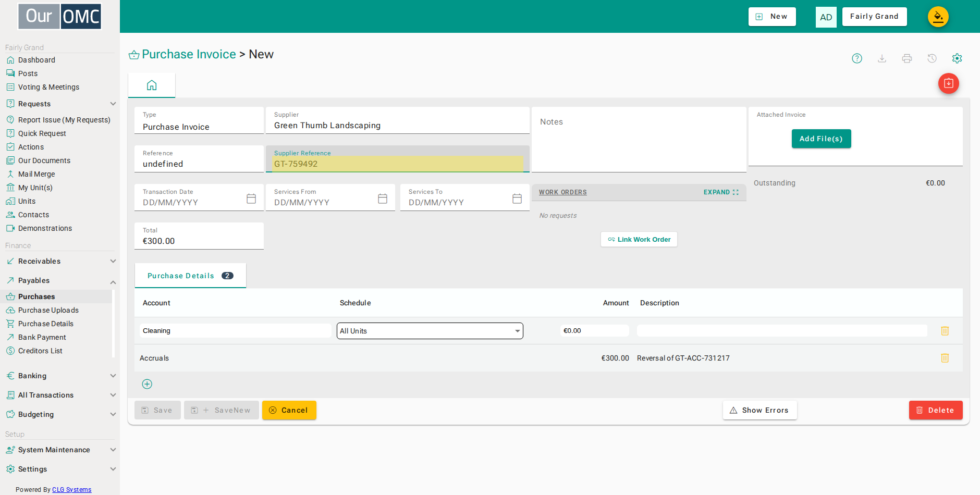Go to Purchases in sidebar
This screenshot has height=495, width=980.
[36, 296]
